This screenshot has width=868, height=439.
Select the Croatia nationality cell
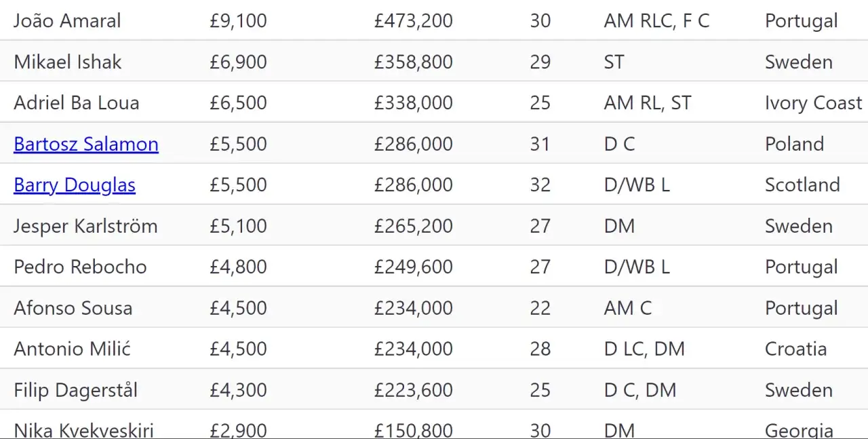pos(795,349)
